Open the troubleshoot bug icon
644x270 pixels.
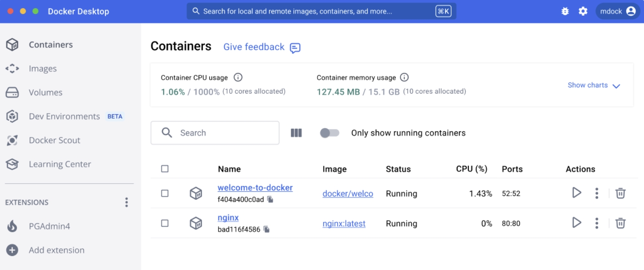click(565, 11)
